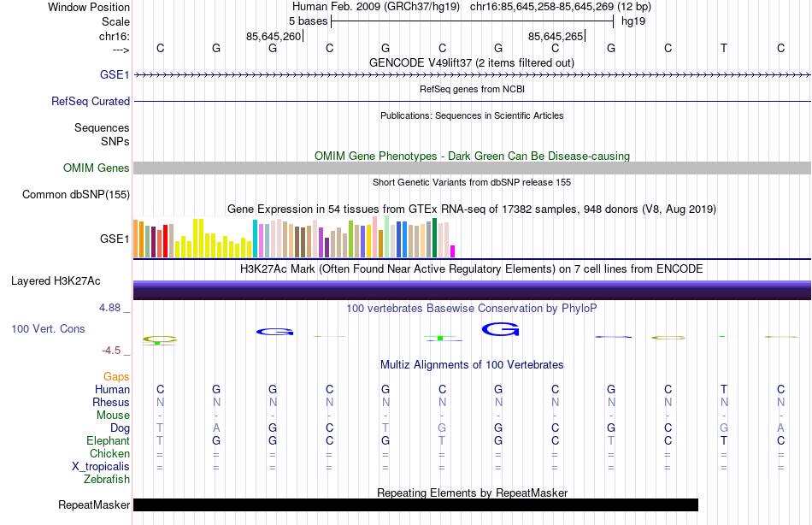Click Gene Expression in 54 tissues title
The width and height of the screenshot is (812, 525).
pos(472,209)
